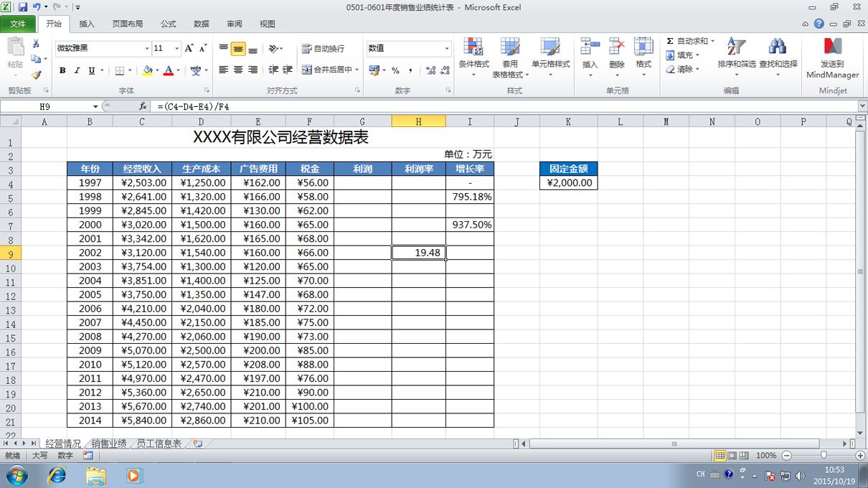The height and width of the screenshot is (488, 868).
Task: Open Format as Table (套用表格格式)
Action: point(510,57)
